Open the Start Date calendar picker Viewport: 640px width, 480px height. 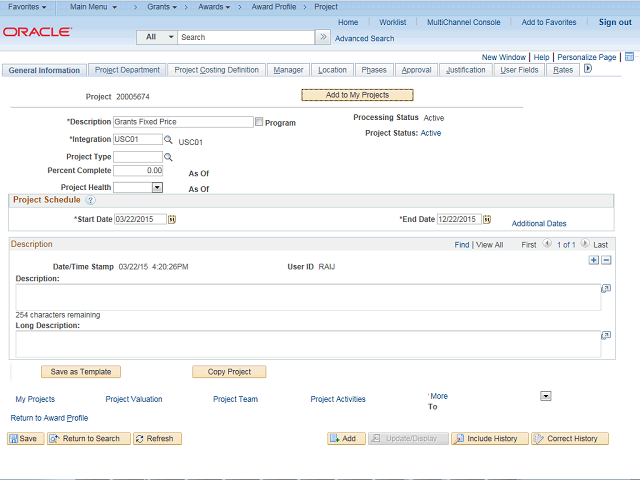[172, 219]
